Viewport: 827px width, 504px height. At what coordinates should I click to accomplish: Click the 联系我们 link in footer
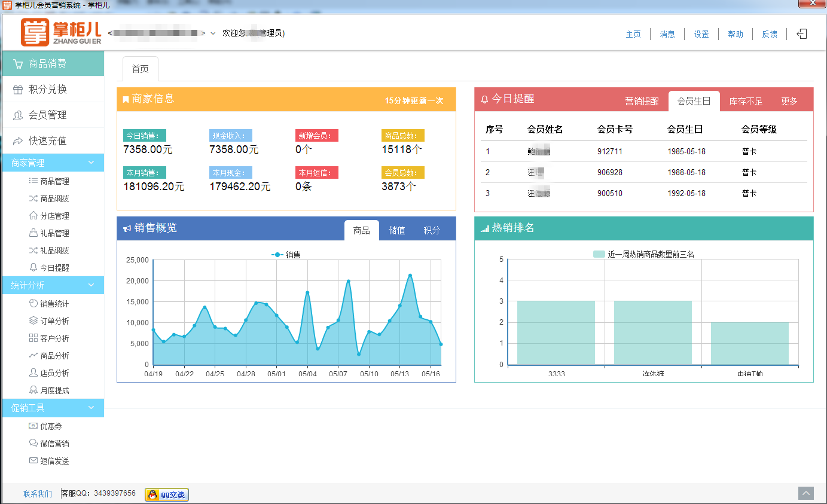[38, 494]
